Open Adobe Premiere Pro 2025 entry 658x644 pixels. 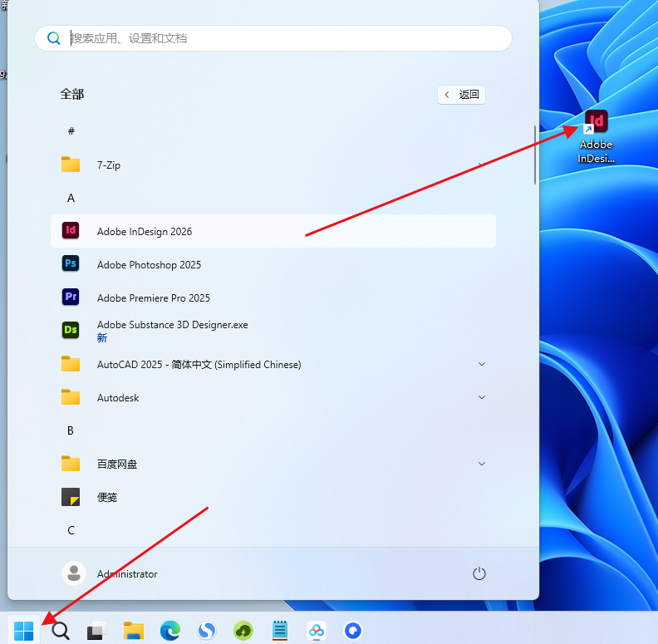273,297
